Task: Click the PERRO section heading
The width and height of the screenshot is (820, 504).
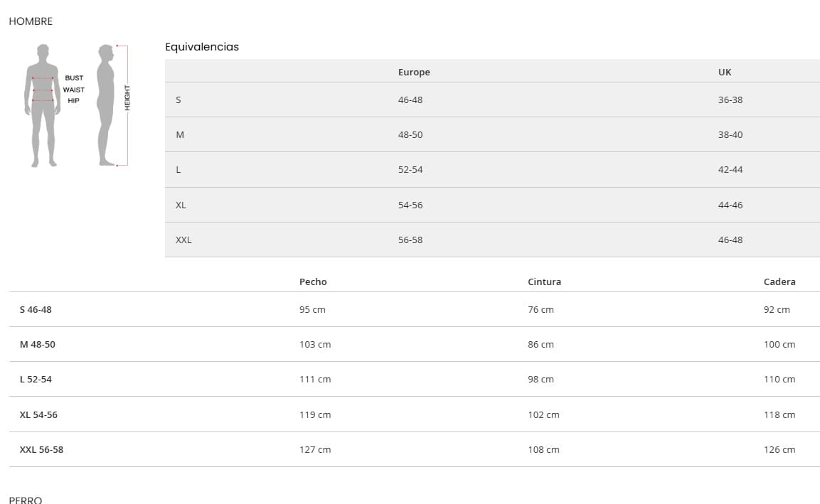Action: pyautogui.click(x=26, y=500)
